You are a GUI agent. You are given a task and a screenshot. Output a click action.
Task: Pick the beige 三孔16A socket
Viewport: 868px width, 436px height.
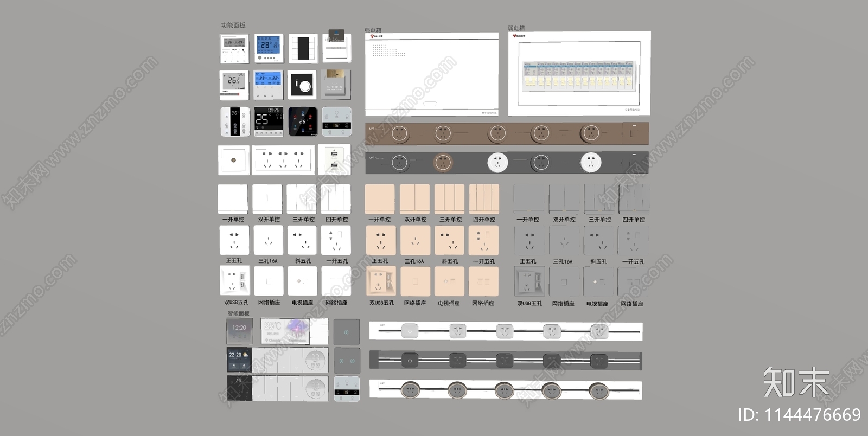[x=415, y=240]
